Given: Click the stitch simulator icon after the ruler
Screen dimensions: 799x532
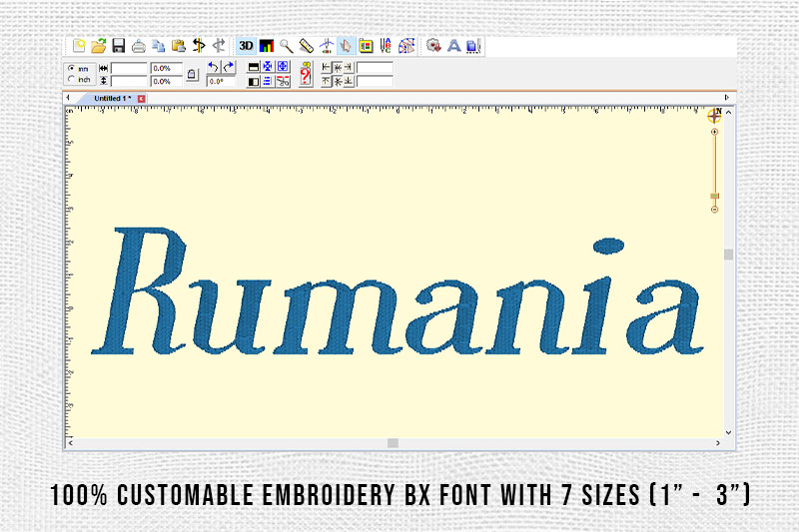Looking at the screenshot, I should click(x=327, y=46).
